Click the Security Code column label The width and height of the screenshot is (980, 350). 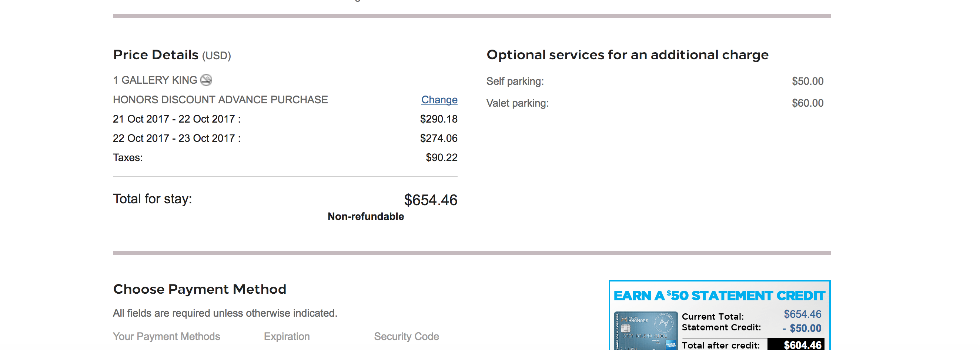pos(406,336)
